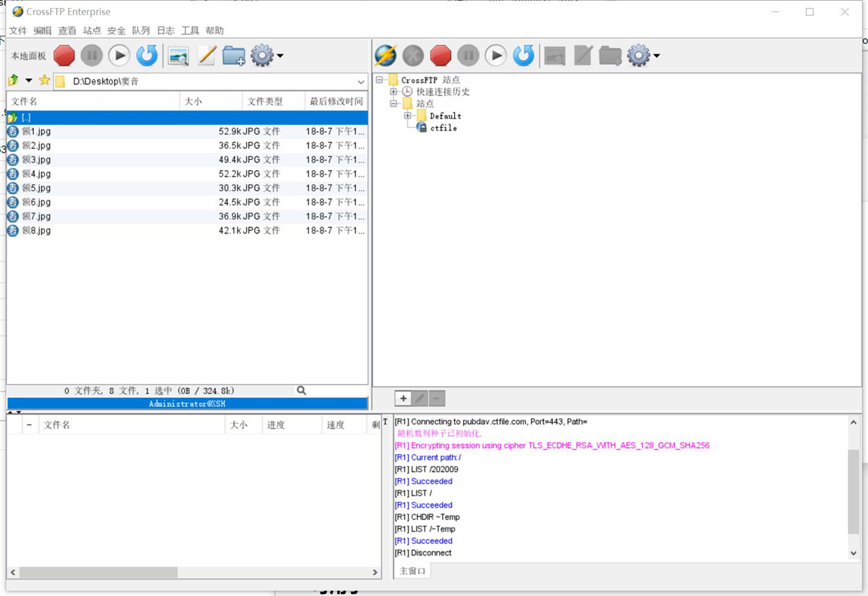Viewport: 868px width, 596px height.
Task: Click the greyed new folder icon in remote toolbar
Action: pyautogui.click(x=610, y=56)
